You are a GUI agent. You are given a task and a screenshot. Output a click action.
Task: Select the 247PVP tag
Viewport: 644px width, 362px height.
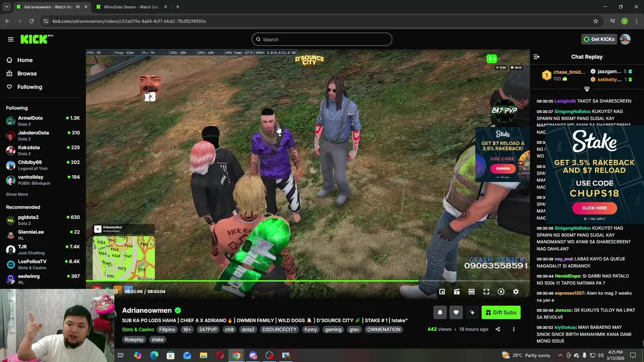point(208,329)
